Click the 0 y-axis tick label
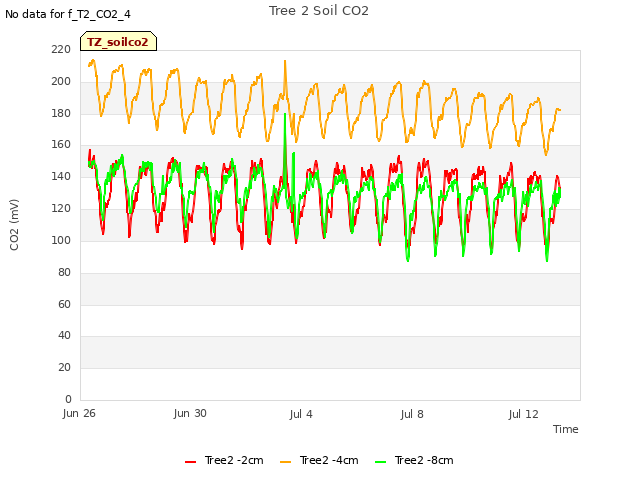Screen dimensions: 640x480 tap(68, 399)
